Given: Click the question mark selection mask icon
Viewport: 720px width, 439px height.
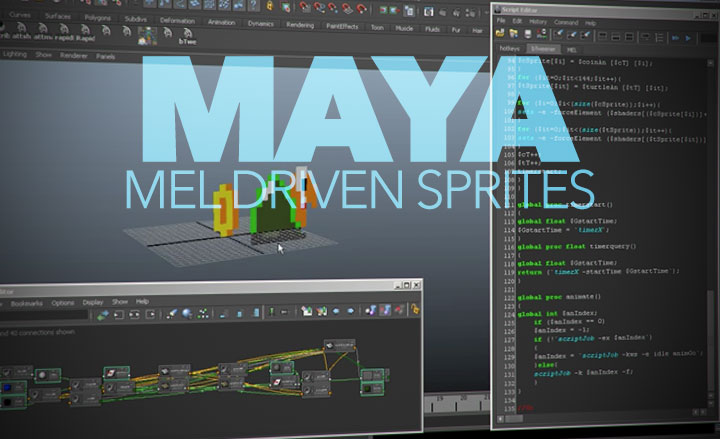Looking at the screenshot, I should 253,5.
